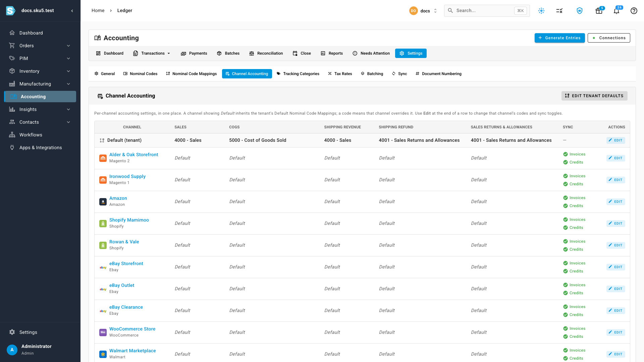Viewport: 644px width, 362px height.
Task: Open the gift box updates icon
Action: click(x=599, y=11)
